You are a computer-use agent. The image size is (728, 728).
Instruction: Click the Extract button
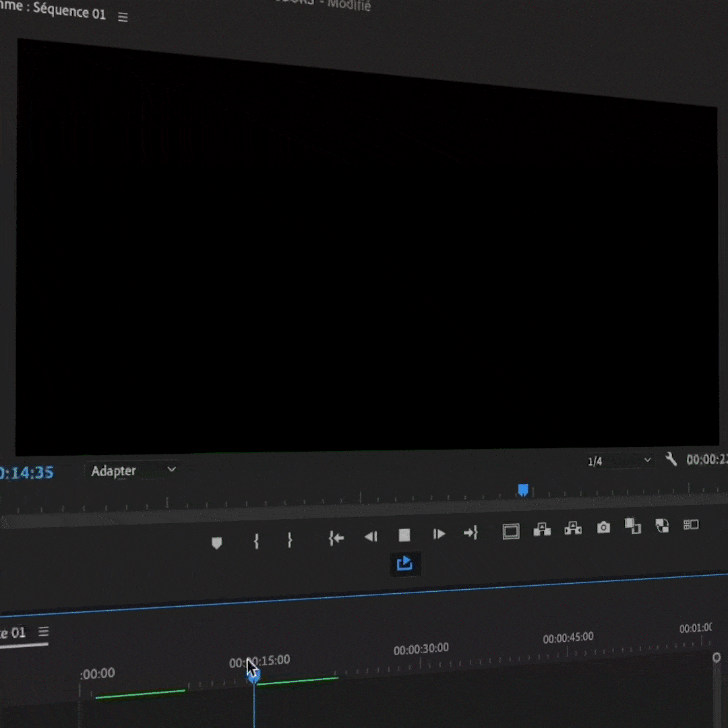point(573,528)
